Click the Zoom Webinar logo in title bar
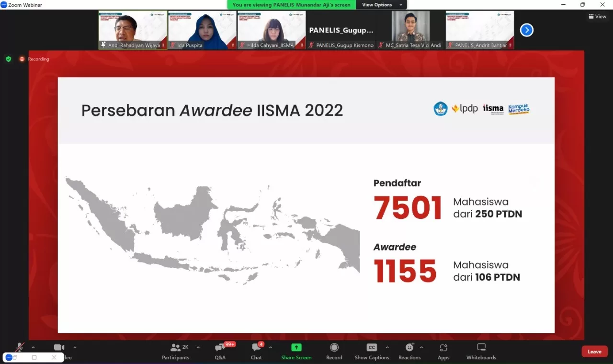This screenshot has height=364, width=613. point(4,5)
